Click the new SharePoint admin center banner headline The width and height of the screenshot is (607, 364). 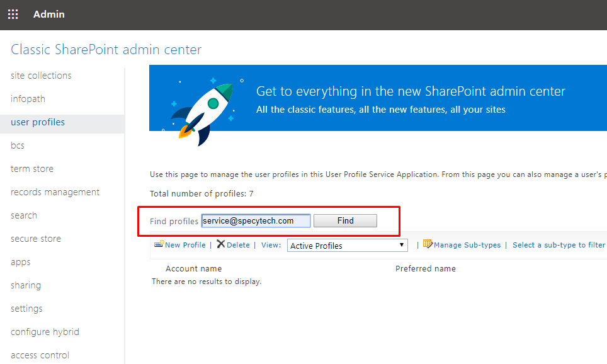[x=411, y=91]
